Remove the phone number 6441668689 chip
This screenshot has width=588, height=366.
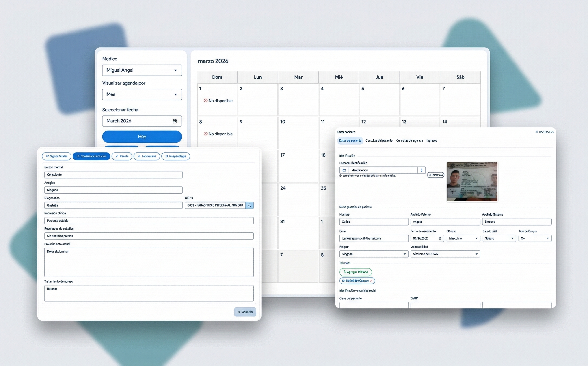pyautogui.click(x=371, y=281)
